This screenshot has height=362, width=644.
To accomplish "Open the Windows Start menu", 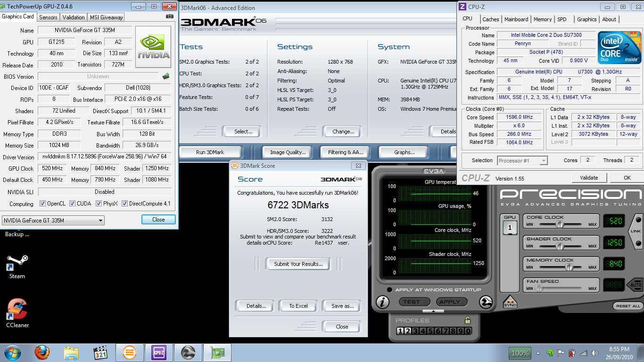I will point(13,353).
